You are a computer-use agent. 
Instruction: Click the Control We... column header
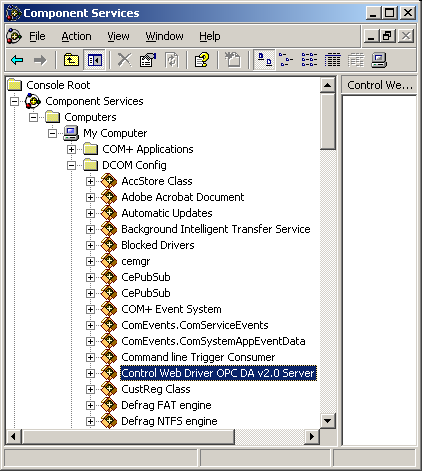[379, 85]
